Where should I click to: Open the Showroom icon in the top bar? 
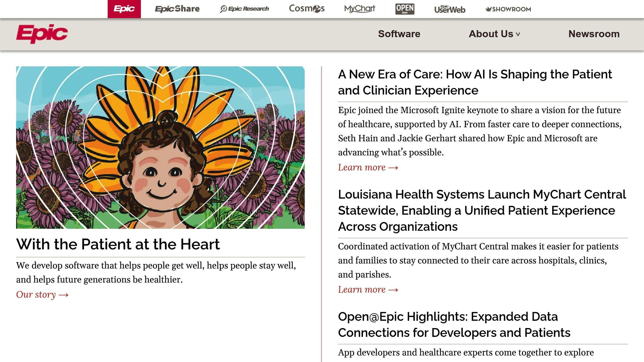click(507, 9)
